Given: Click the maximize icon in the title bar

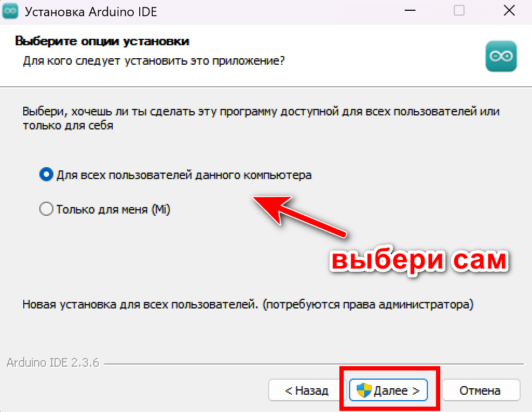Looking at the screenshot, I should pos(459,10).
